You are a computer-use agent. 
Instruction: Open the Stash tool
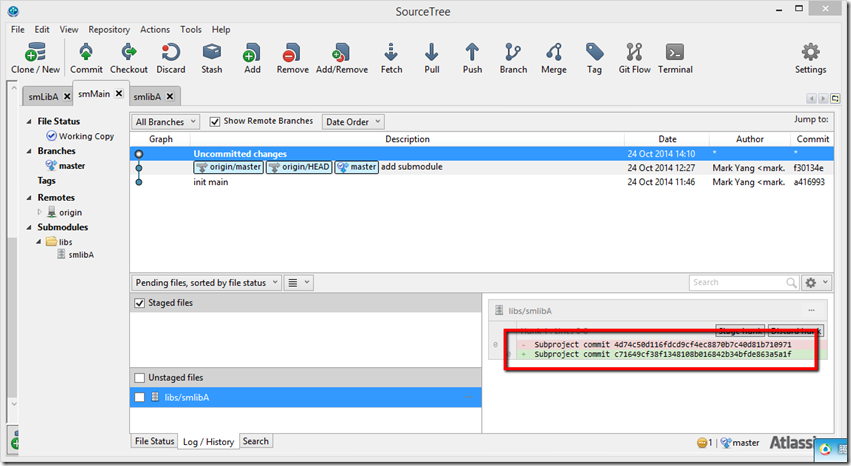[212, 58]
